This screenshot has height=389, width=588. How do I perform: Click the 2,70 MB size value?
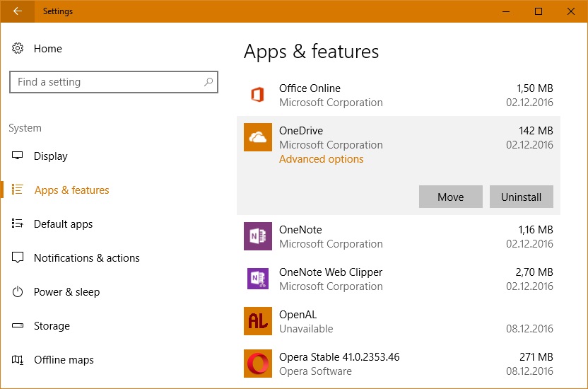coord(534,272)
